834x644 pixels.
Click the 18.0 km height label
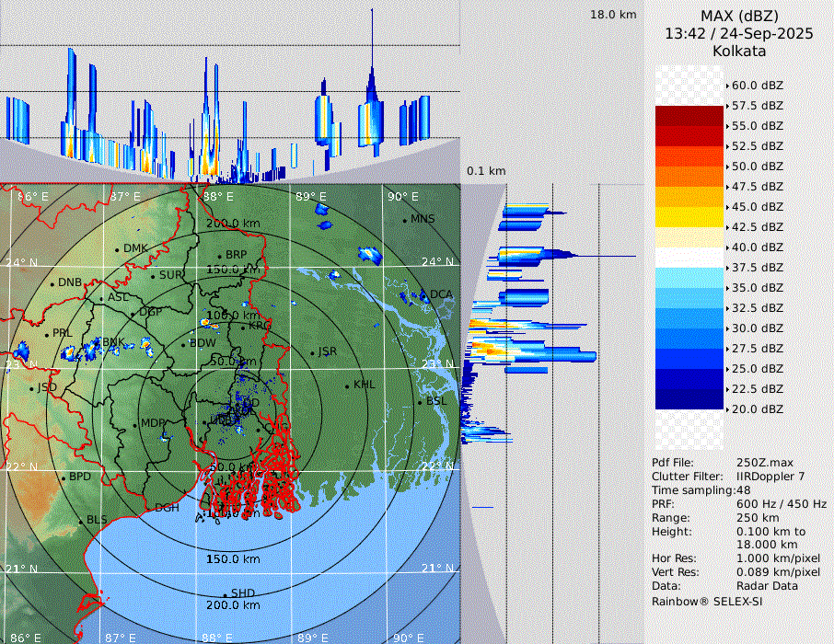tap(613, 15)
